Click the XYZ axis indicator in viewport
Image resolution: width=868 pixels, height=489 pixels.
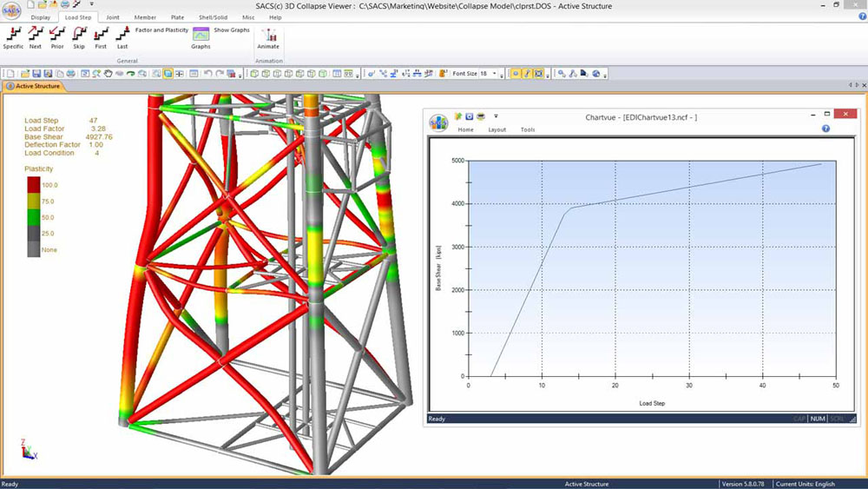[29, 449]
